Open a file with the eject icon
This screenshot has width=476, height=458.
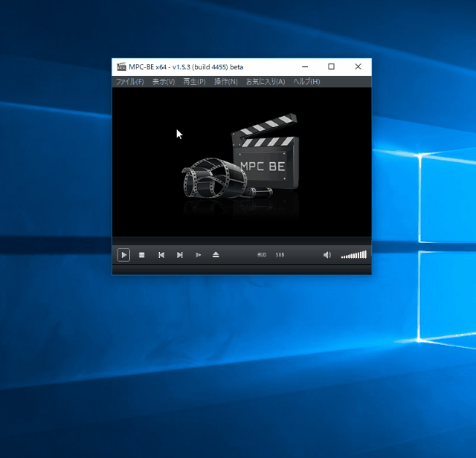[216, 255]
